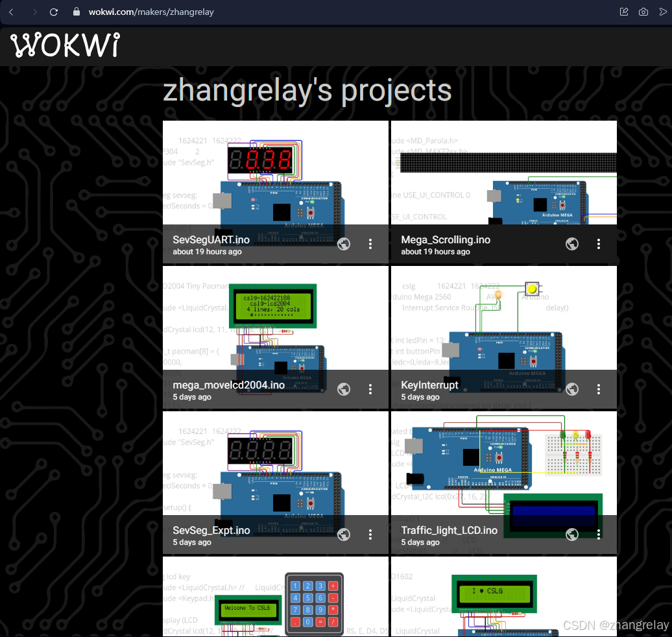Click the globe icon on mega_movelcd2004.ino card
The width and height of the screenshot is (672, 637).
point(344,389)
